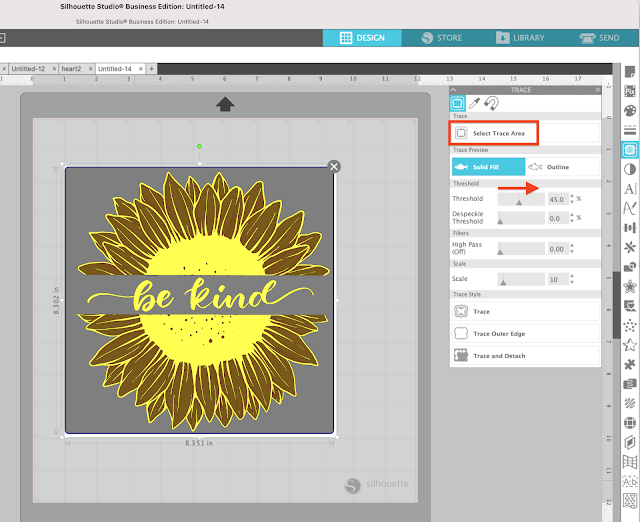The height and width of the screenshot is (522, 640).
Task: Open the Transform align panel icon
Action: [x=630, y=227]
